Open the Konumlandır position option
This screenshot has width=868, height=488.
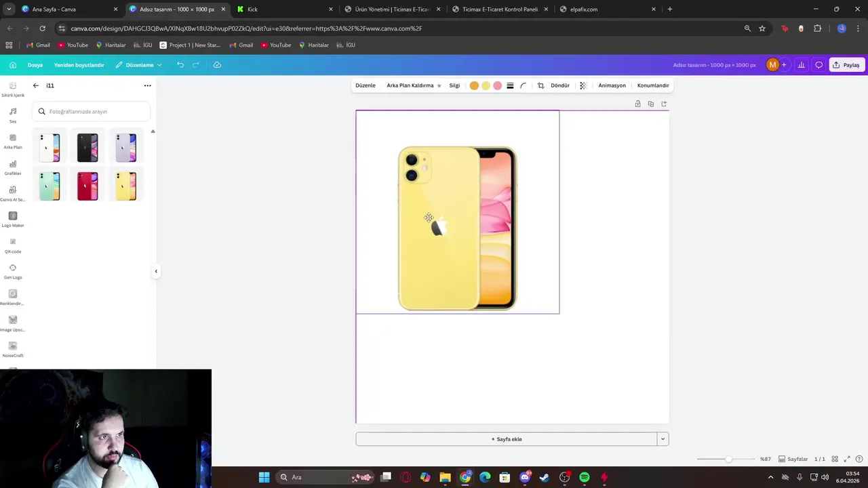[653, 85]
